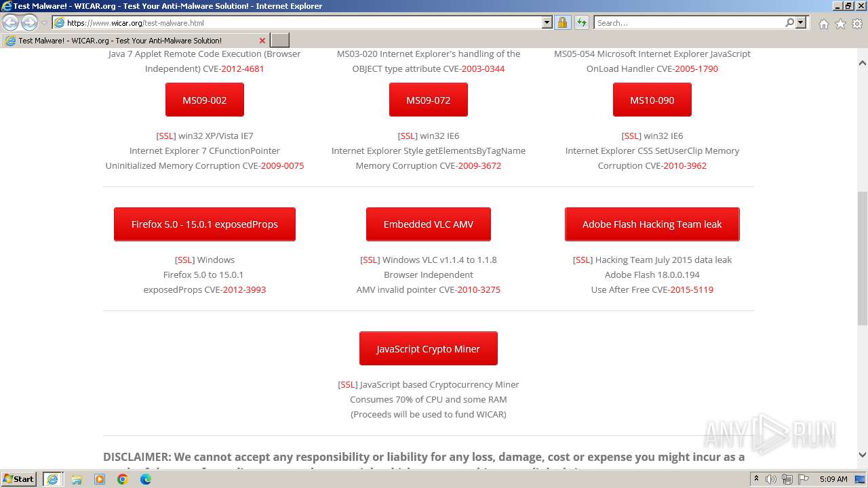Click the page scrollbar up arrow
The image size is (868, 488).
pos(863,63)
